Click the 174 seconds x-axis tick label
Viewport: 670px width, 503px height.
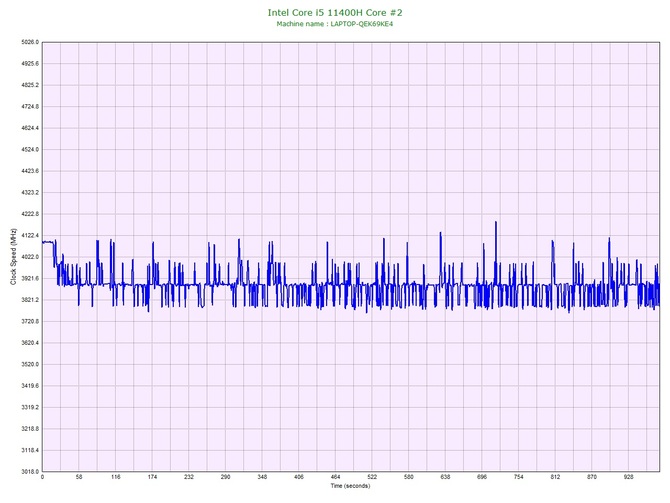point(152,477)
